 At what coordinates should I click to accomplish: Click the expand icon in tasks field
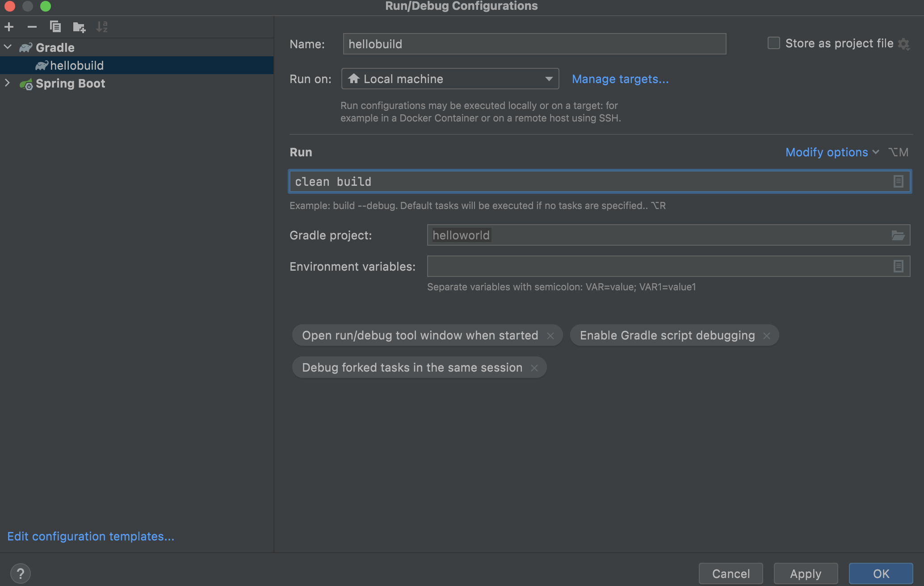tap(898, 181)
